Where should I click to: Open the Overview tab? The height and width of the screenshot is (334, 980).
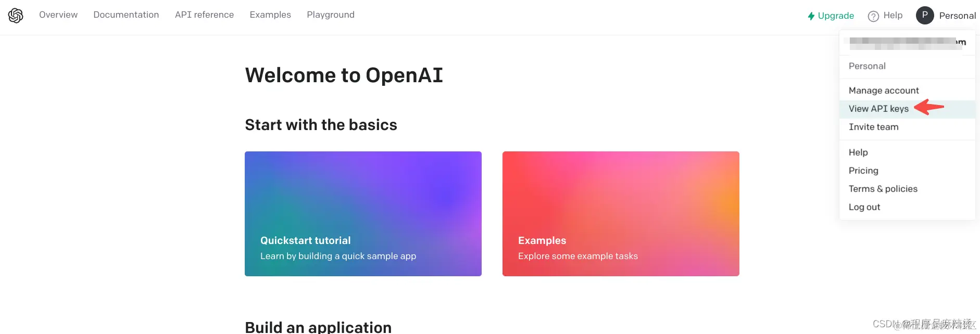(58, 15)
